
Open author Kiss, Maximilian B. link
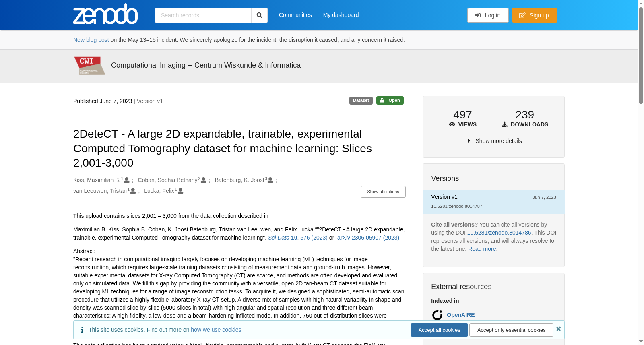[x=97, y=180]
